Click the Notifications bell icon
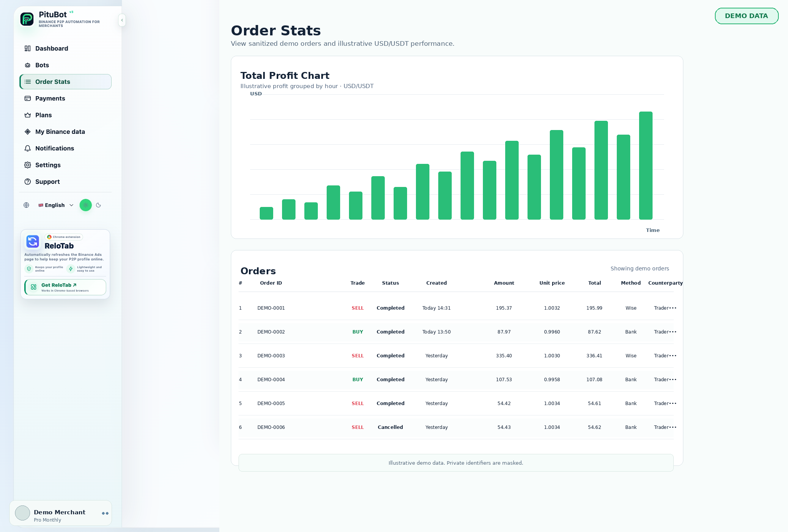This screenshot has height=532, width=788. click(28, 148)
